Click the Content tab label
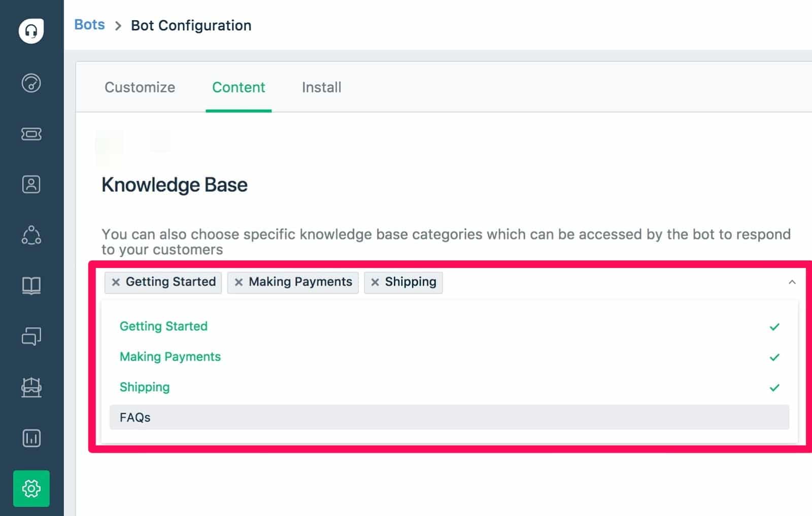This screenshot has width=812, height=516. (239, 87)
